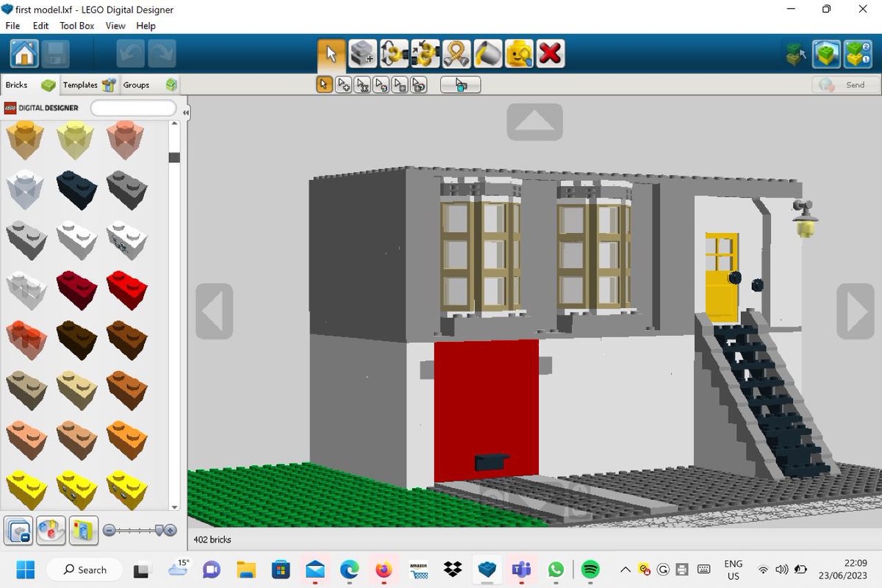Pick the dark red brick swatch
The image size is (882, 588).
(x=77, y=289)
